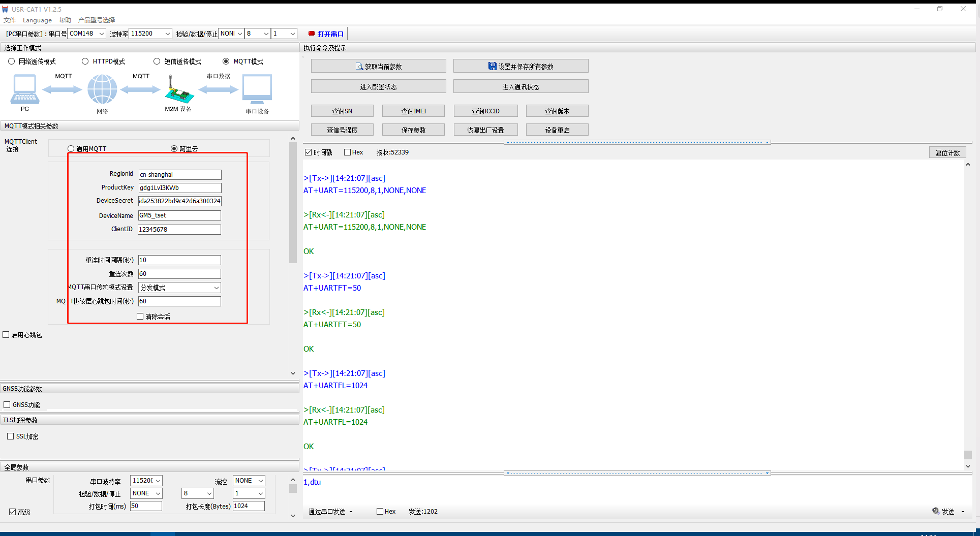The height and width of the screenshot is (536, 980).
Task: Click the network globe icon
Action: tap(102, 89)
